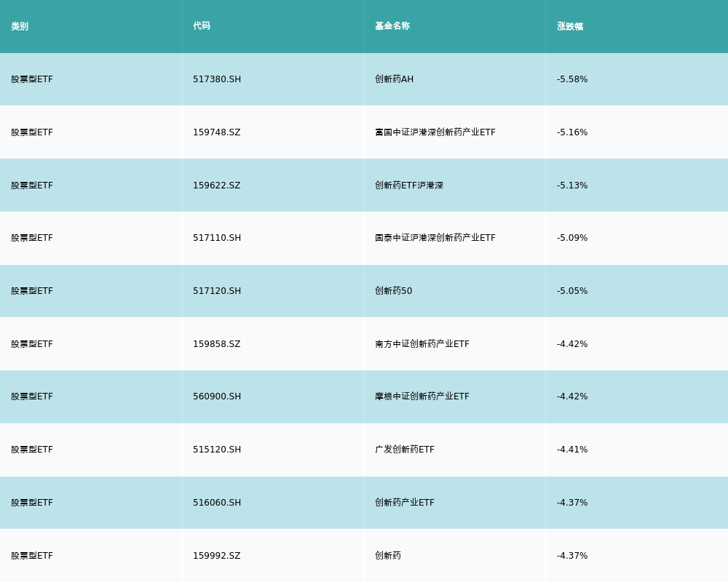Select fund code 517110.SH

tap(217, 238)
